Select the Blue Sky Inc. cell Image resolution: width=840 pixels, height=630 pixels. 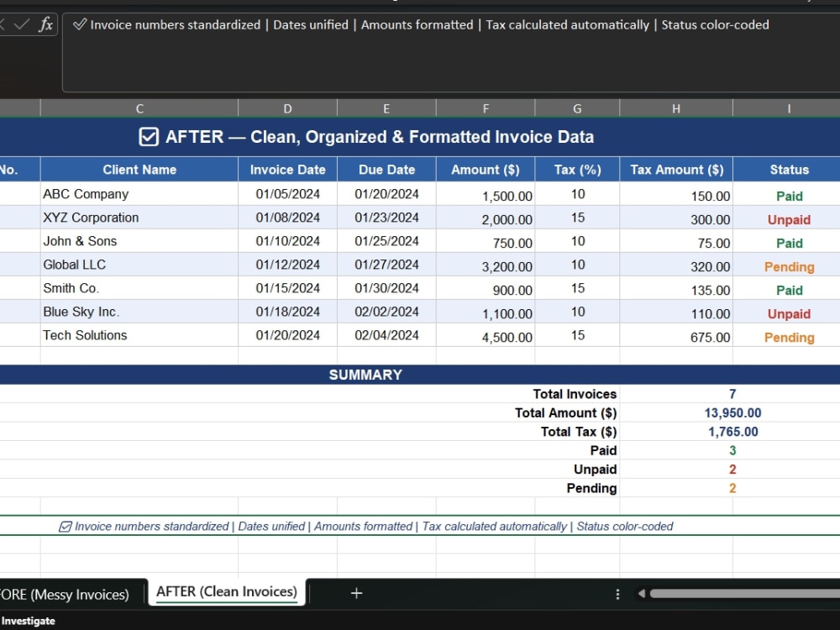(x=139, y=312)
